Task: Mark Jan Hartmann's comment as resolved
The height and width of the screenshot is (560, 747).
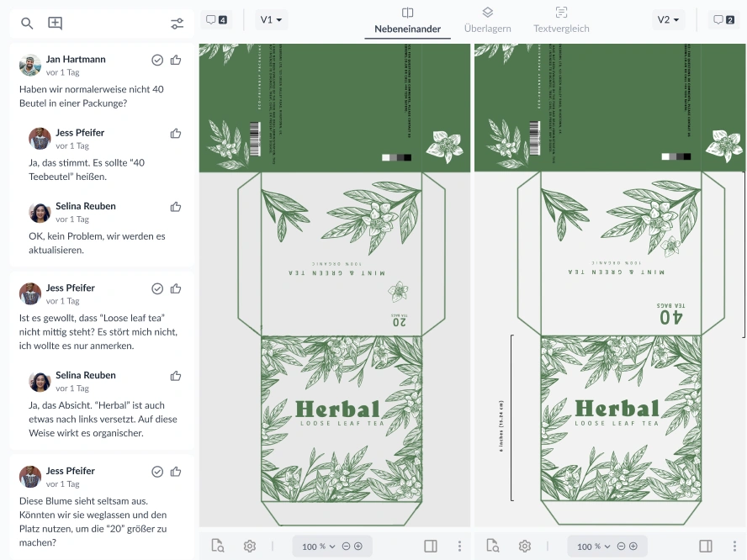Action: pyautogui.click(x=157, y=60)
